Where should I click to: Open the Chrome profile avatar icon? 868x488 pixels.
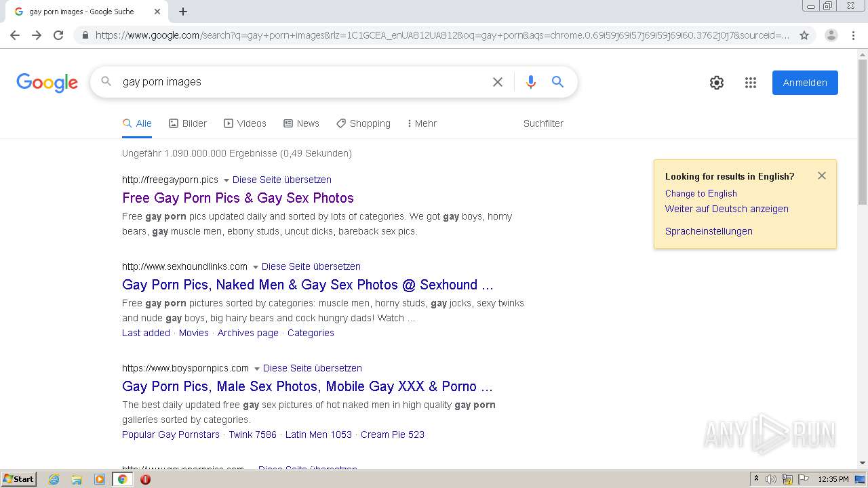[x=831, y=35]
